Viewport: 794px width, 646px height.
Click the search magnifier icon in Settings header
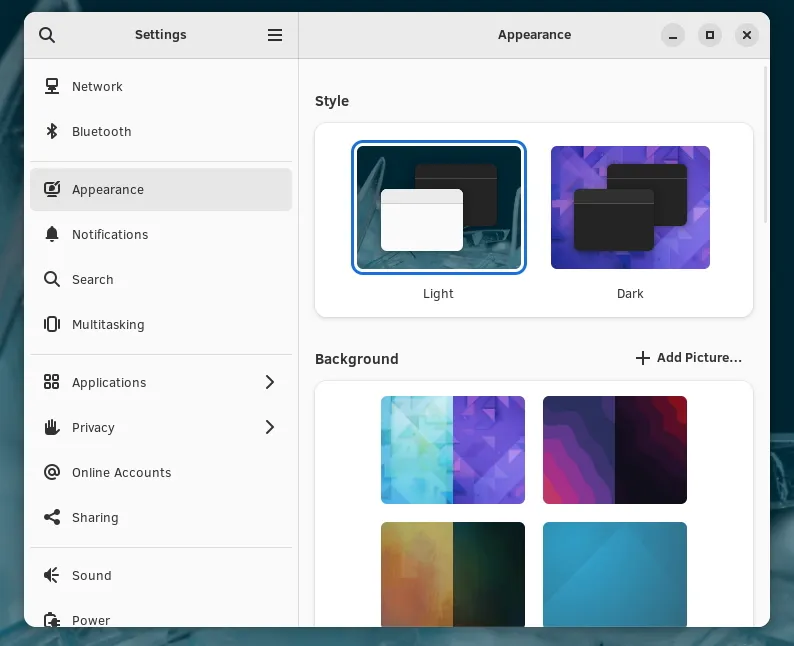click(47, 35)
